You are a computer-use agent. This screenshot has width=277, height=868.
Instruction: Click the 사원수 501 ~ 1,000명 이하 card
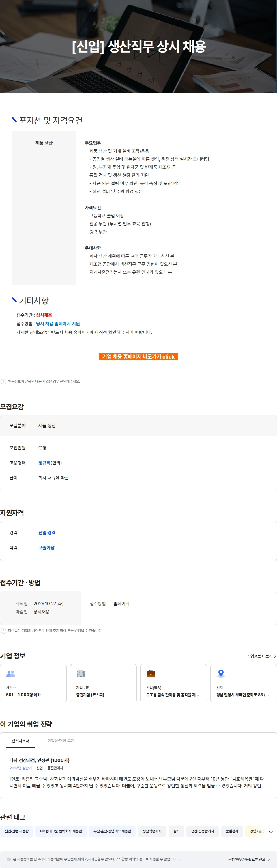click(x=33, y=683)
